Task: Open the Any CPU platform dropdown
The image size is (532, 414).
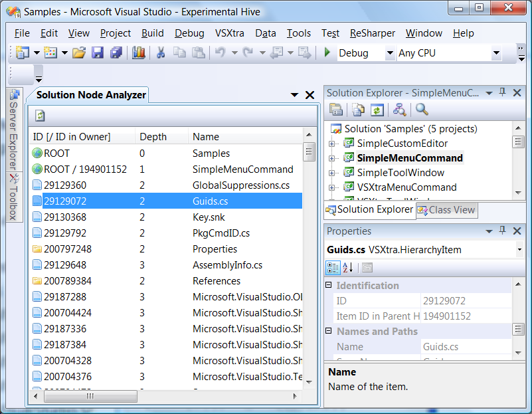Action: [496, 53]
